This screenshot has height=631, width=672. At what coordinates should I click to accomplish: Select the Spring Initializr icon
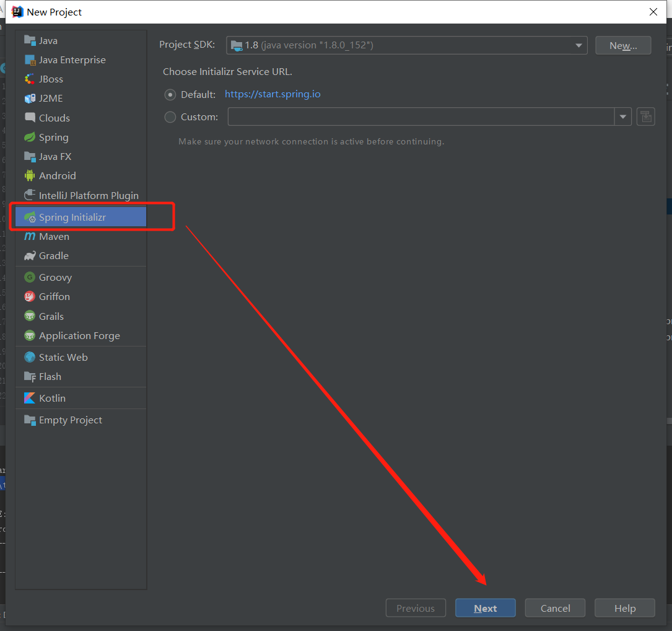(30, 217)
